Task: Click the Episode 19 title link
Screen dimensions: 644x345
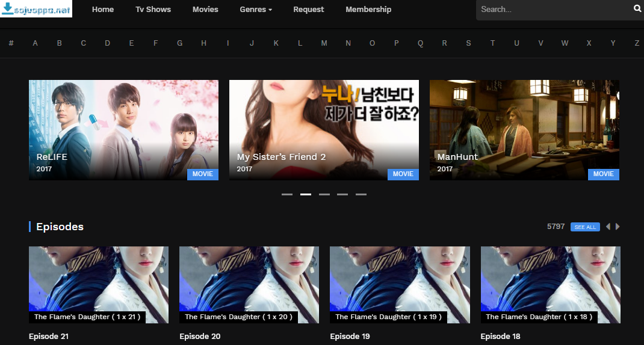Action: (350, 337)
